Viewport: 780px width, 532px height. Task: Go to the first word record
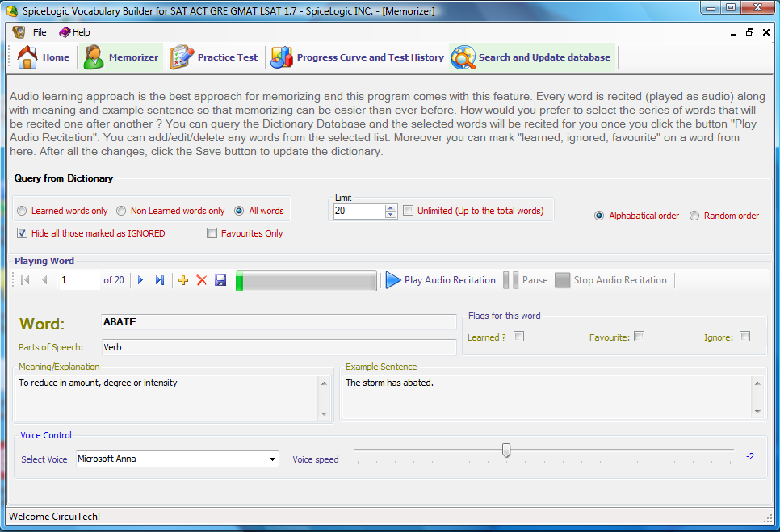tap(25, 280)
